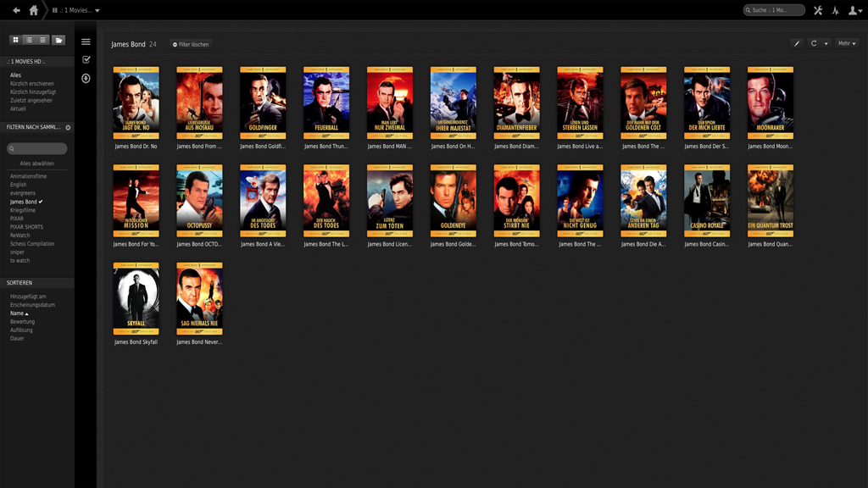Screen dimensions: 868x488
Task: Sort by Auflösung
Action: [x=21, y=330]
